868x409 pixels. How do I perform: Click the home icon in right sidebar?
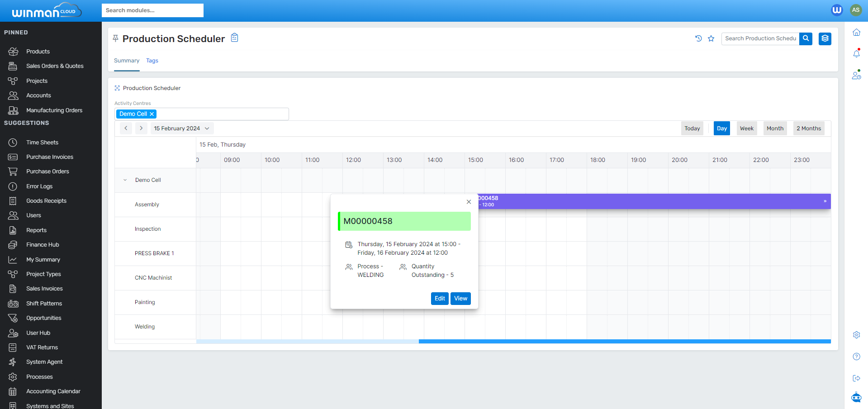tap(856, 33)
